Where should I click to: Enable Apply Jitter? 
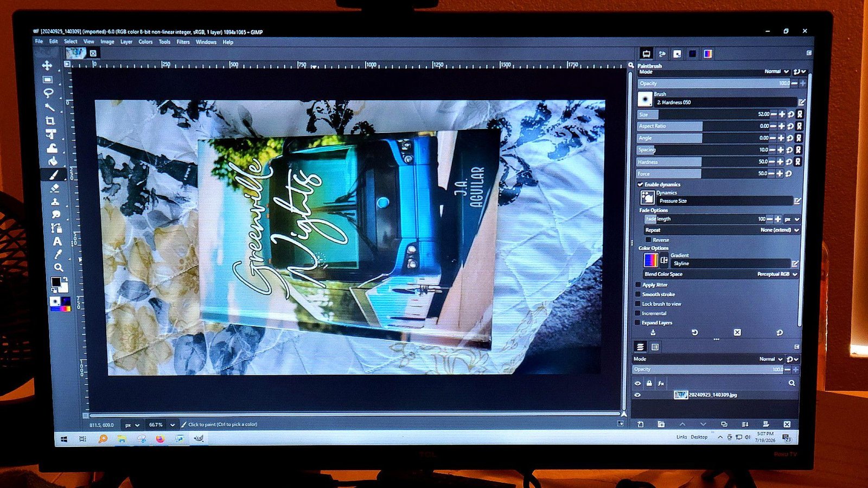639,285
